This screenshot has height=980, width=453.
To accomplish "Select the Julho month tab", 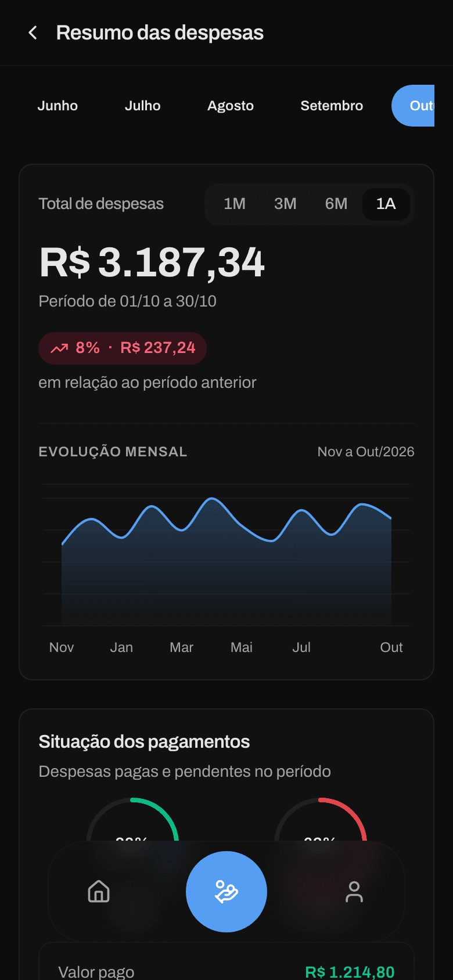I will (x=143, y=106).
